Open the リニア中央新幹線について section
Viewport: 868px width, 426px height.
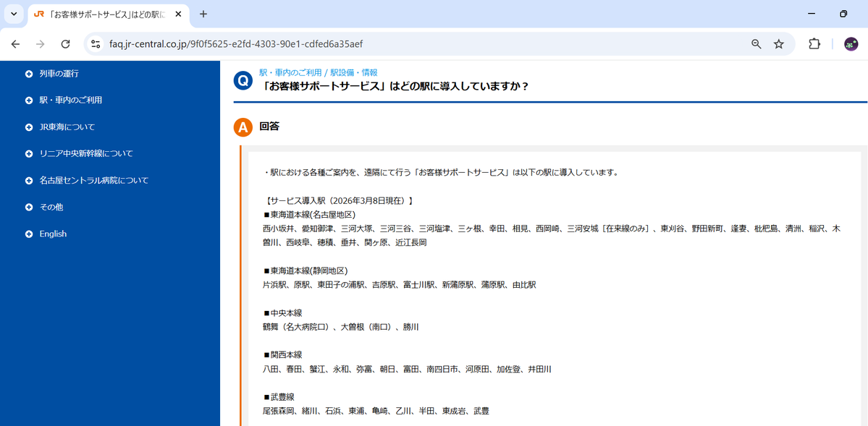click(x=85, y=153)
